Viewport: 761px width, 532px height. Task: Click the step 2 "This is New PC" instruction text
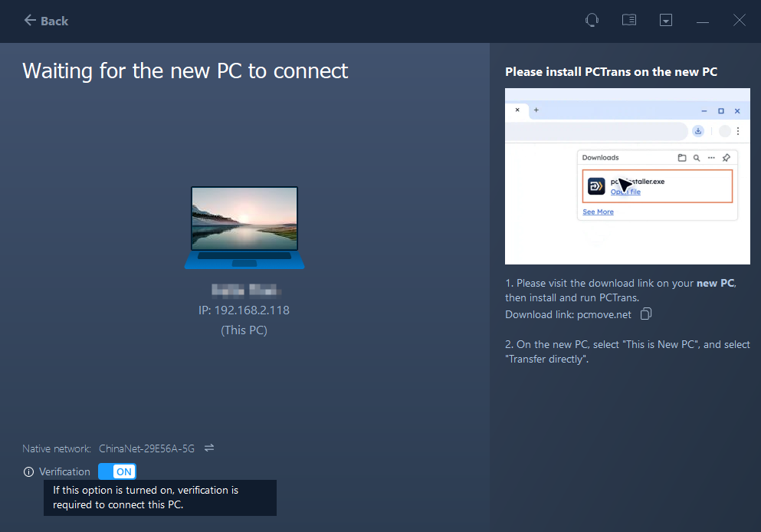coord(628,351)
